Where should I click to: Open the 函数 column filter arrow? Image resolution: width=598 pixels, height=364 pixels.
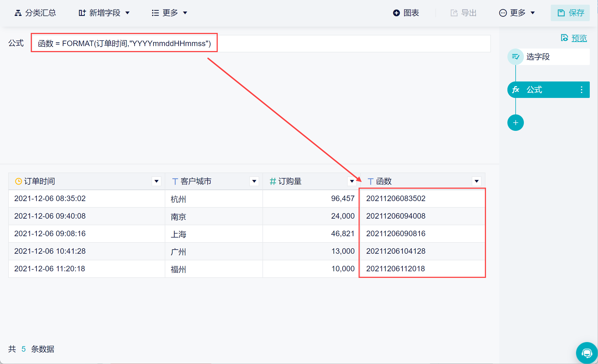[477, 181]
